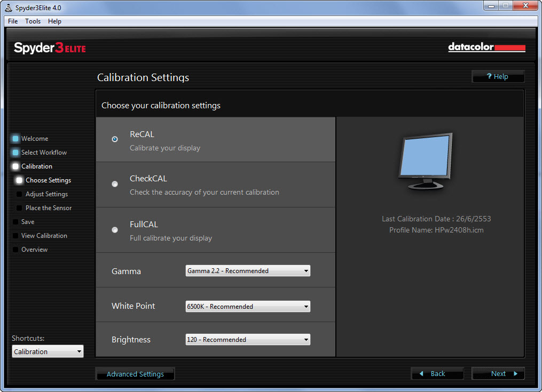542x392 pixels.
Task: Open the Brightness dropdown
Action: click(247, 340)
